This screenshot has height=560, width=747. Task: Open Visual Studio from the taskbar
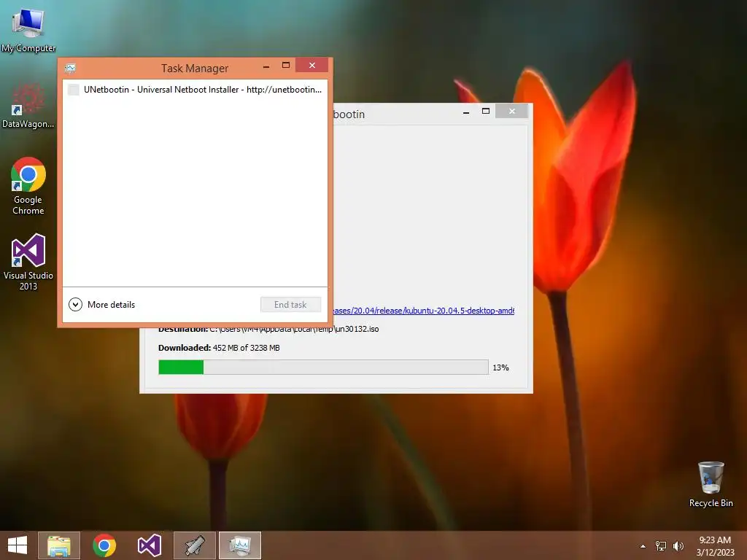click(x=149, y=545)
